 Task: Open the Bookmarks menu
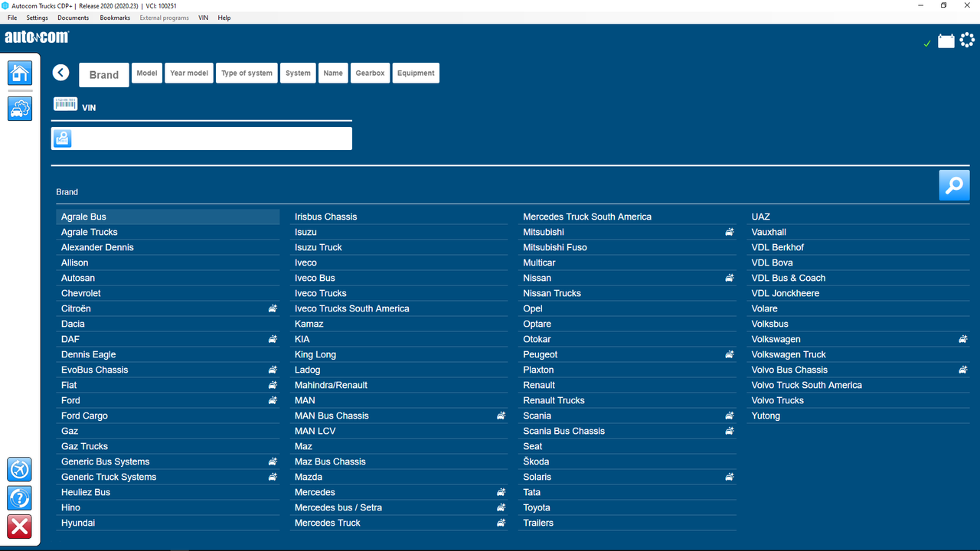115,18
